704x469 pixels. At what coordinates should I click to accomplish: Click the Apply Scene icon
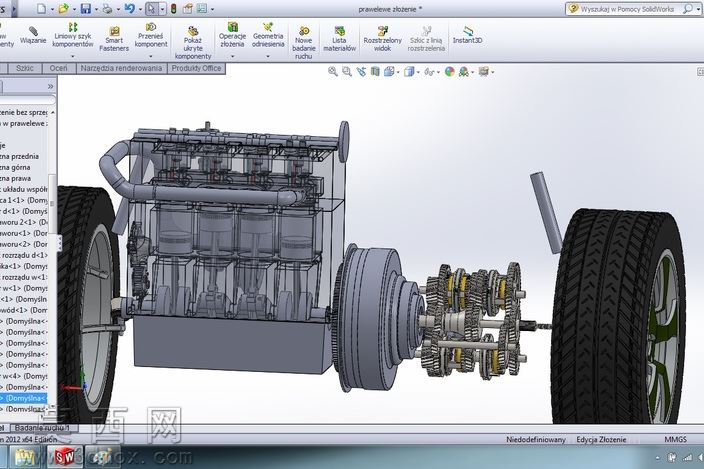point(464,71)
